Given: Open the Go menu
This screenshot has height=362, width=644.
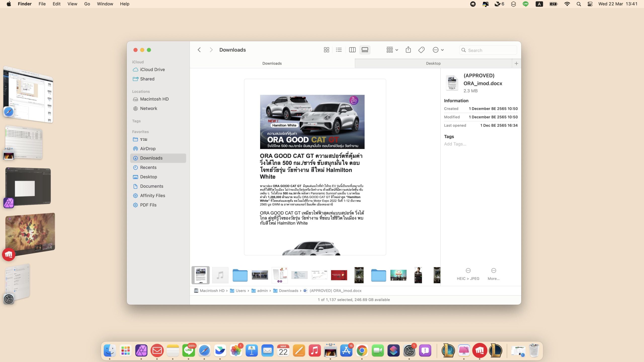Looking at the screenshot, I should [x=87, y=4].
